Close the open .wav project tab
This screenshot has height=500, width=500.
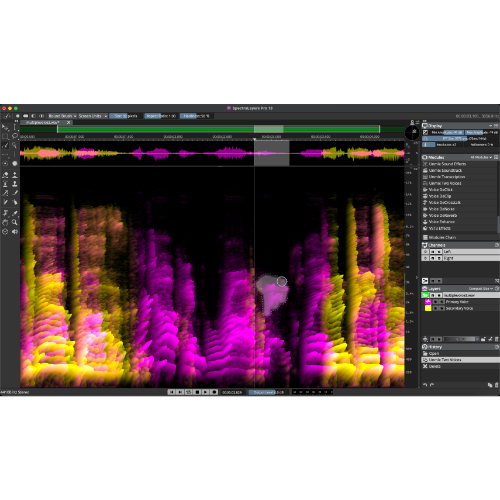[x=68, y=122]
